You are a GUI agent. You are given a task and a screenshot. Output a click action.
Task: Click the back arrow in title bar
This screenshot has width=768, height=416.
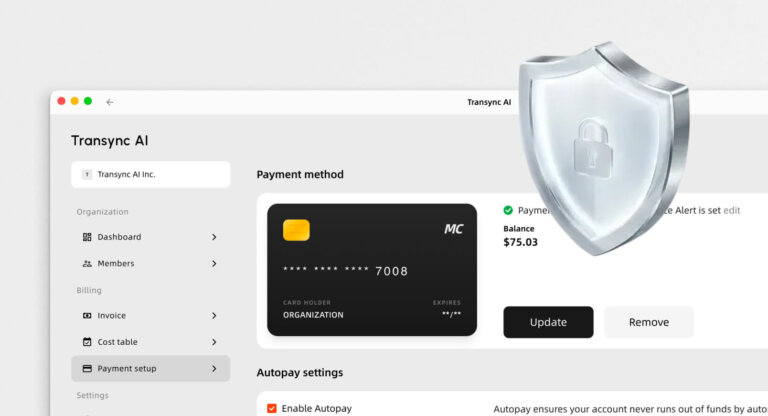109,102
